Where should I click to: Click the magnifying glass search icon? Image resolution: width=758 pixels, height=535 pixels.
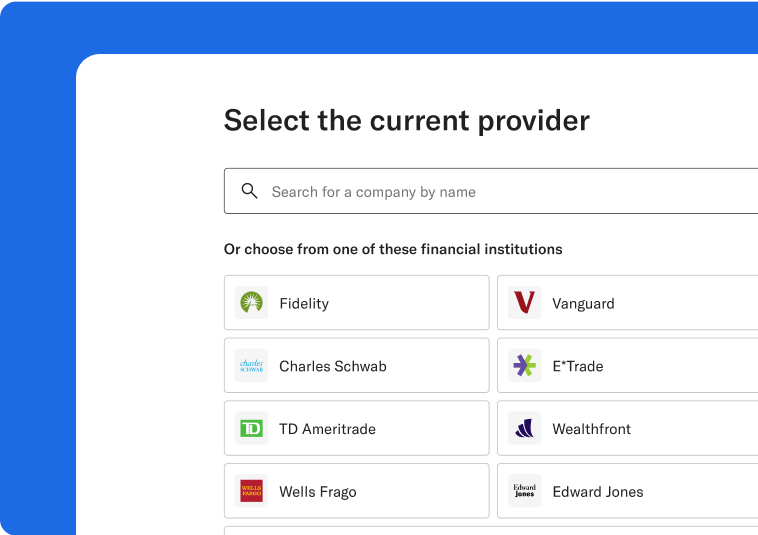(249, 191)
